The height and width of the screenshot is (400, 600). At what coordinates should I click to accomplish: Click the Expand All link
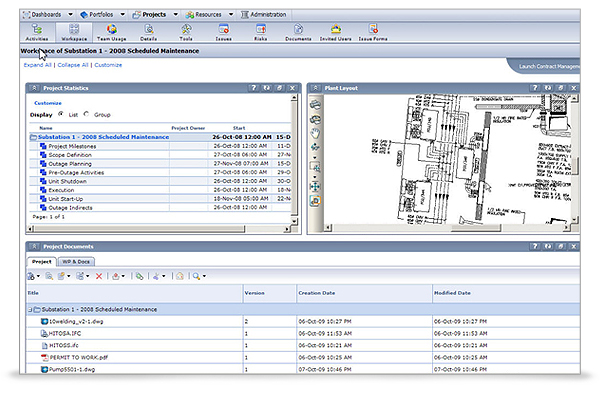[x=38, y=64]
